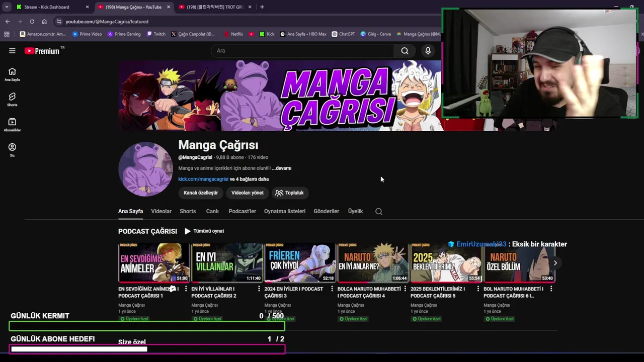Open Twitch bookmark
The width and height of the screenshot is (644, 362).
point(156,34)
